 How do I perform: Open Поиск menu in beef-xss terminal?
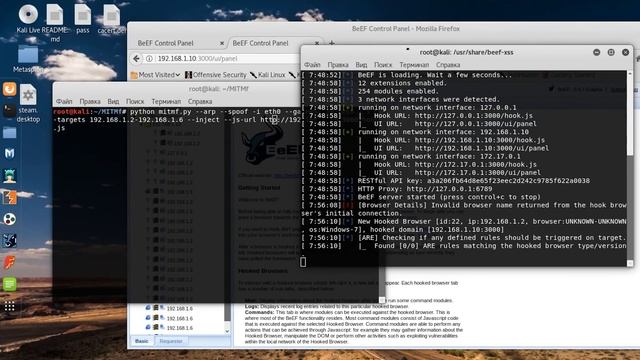383,65
